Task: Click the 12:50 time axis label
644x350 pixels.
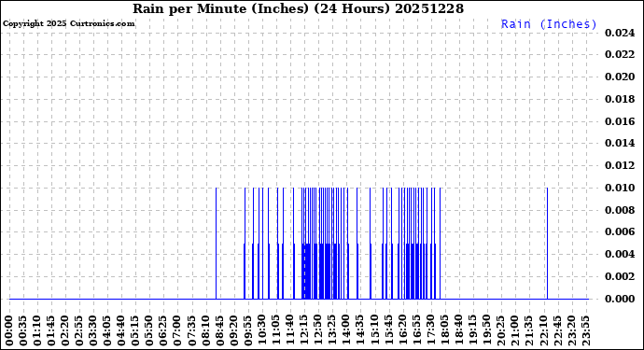Action: [x=318, y=331]
